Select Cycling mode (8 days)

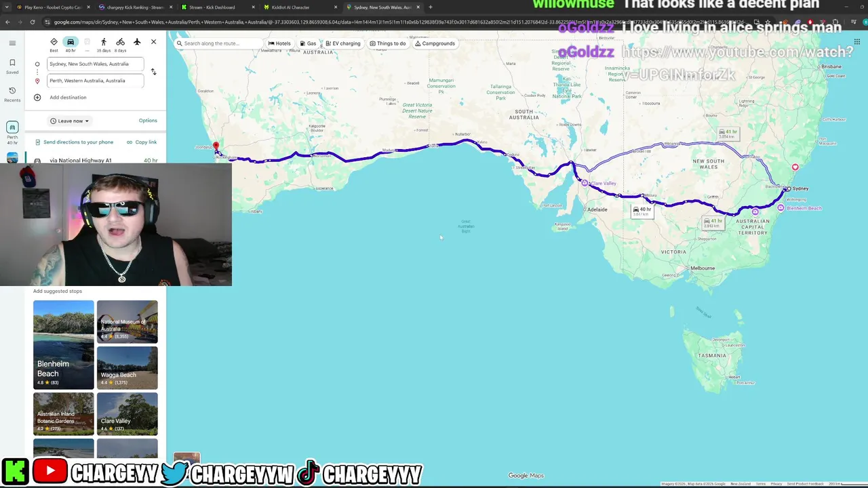(x=120, y=45)
